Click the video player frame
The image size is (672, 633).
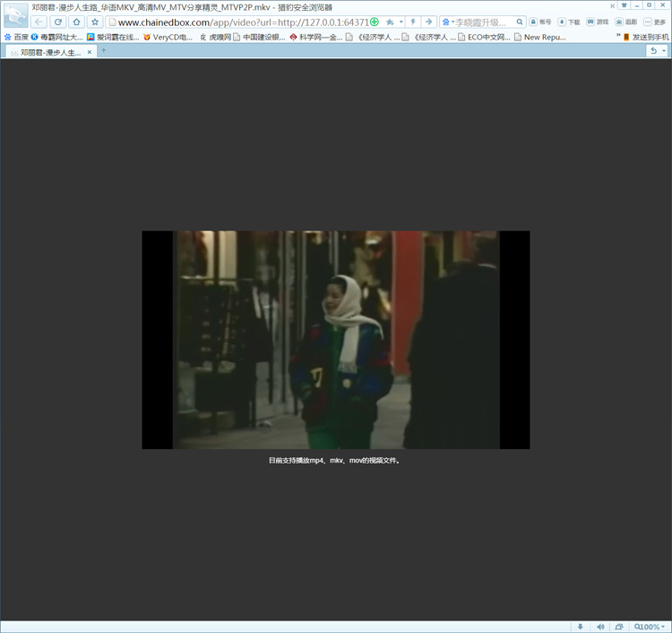pos(336,340)
